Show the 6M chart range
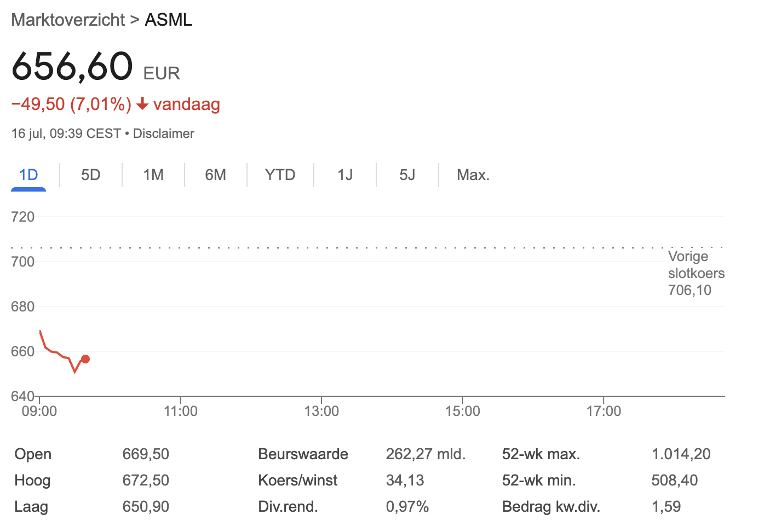 pyautogui.click(x=216, y=175)
